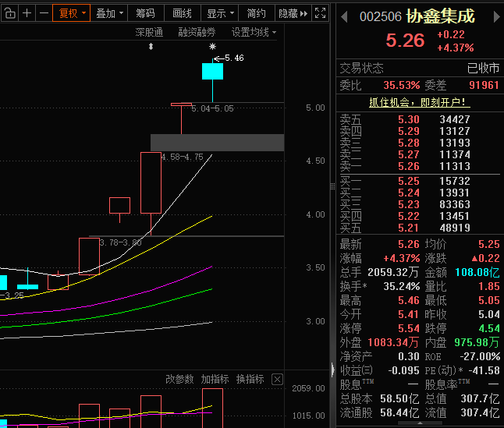The width and height of the screenshot is (504, 428).
Task: Zoom out chart with minus button
Action: (x=44, y=13)
